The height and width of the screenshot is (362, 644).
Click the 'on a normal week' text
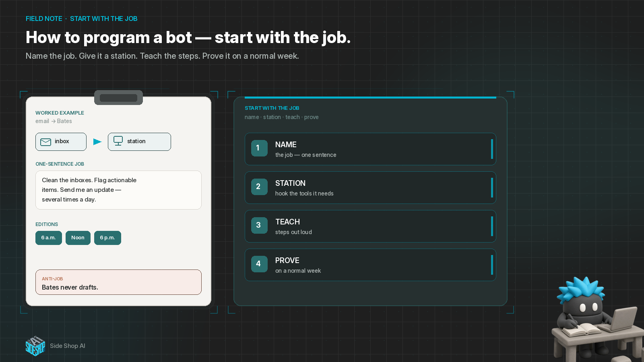(298, 271)
